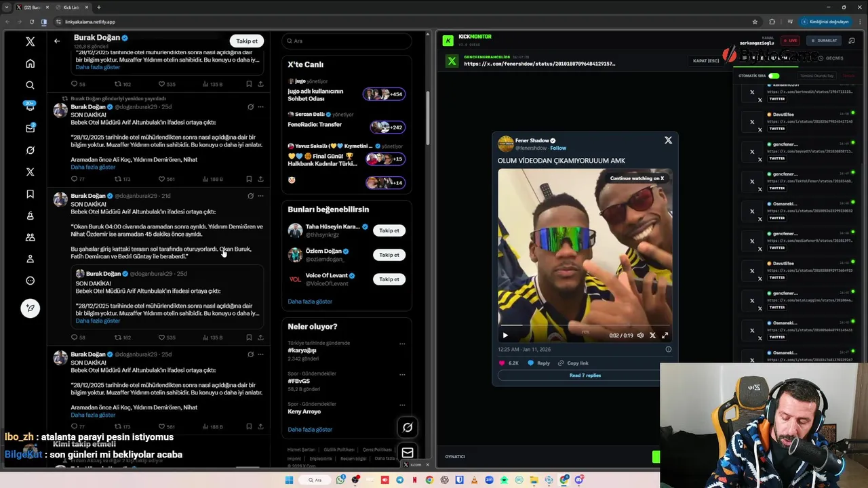Switch to the Kick Link browser tab

(72, 7)
